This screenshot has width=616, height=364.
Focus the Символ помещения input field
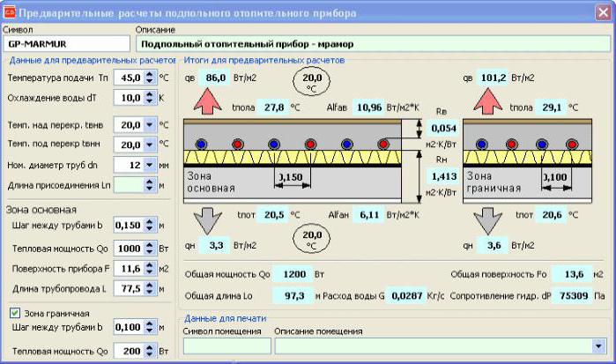tap(226, 346)
